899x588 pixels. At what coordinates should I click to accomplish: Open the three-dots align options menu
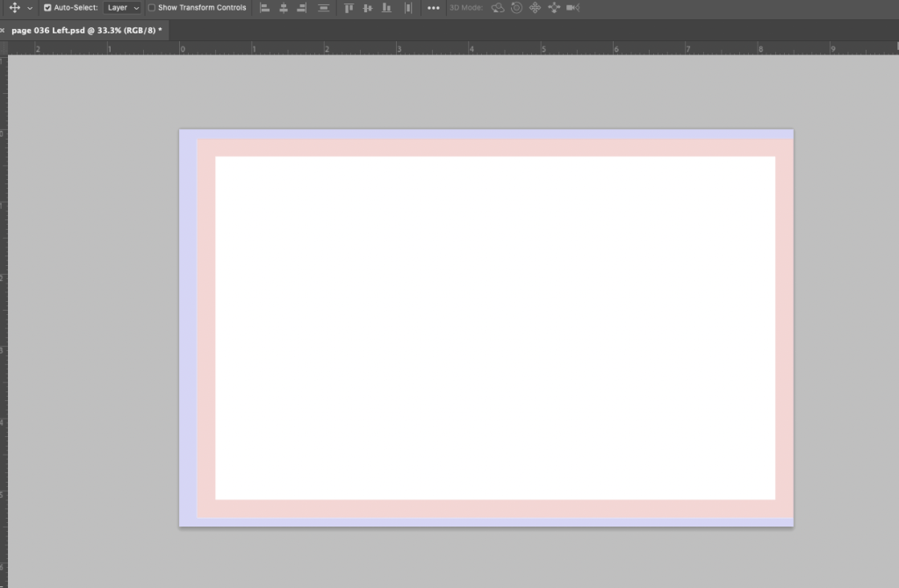[434, 8]
